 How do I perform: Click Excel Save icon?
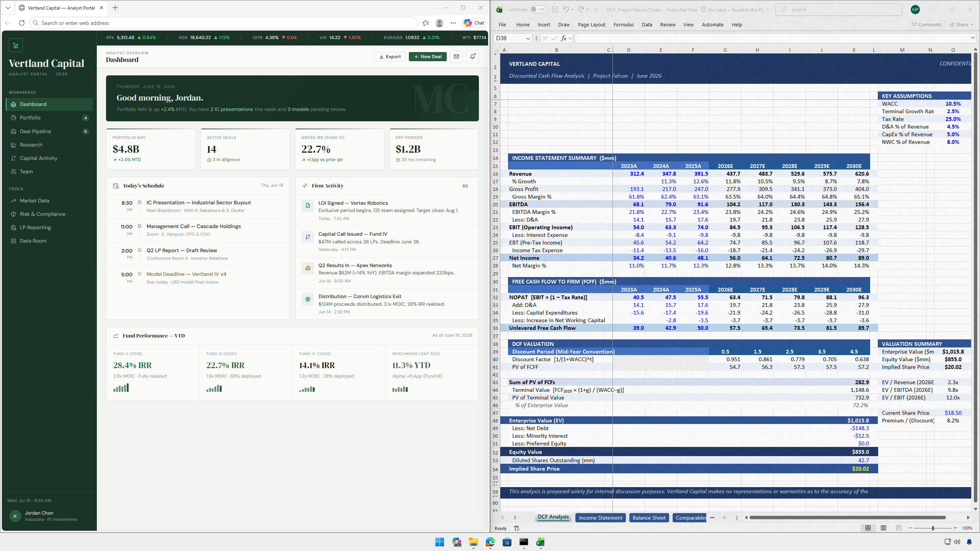[x=555, y=10]
